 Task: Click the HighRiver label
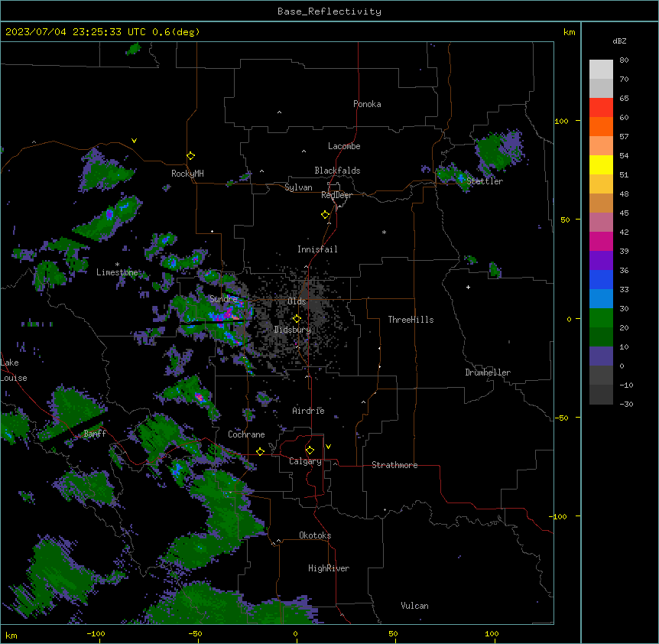click(329, 568)
